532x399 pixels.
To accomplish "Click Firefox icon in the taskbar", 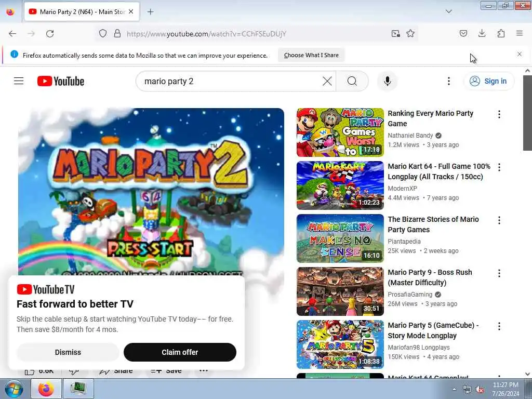I will (x=46, y=389).
